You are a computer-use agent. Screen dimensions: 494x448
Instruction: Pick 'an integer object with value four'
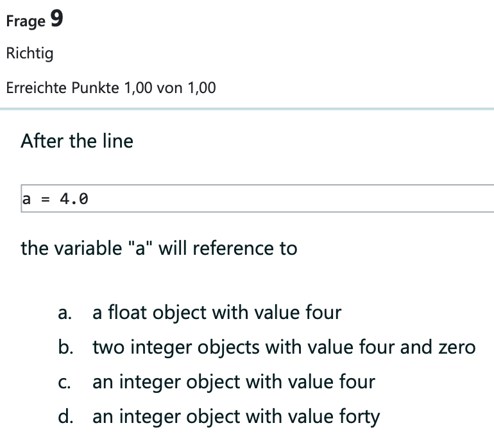234,383
